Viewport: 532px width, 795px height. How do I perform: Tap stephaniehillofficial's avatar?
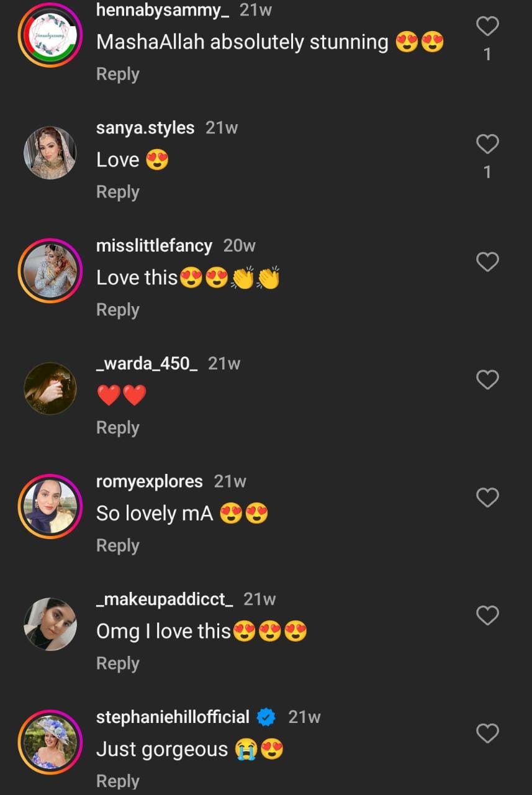(50, 742)
